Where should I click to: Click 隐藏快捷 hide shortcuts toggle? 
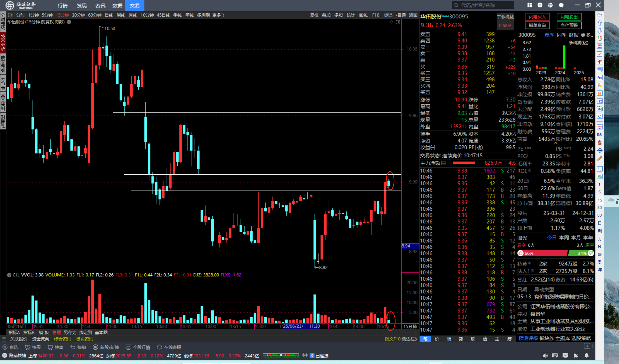(x=14, y=356)
